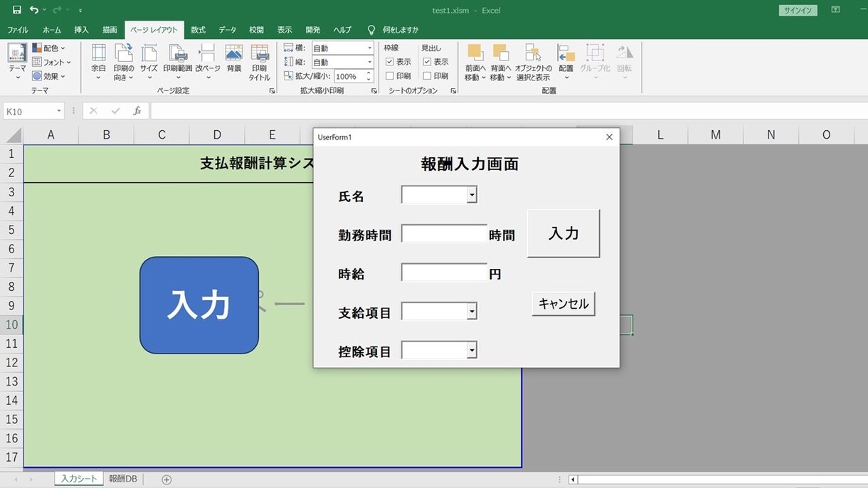Switch to the 校閲 tab
Image resolution: width=868 pixels, height=488 pixels.
[x=256, y=30]
